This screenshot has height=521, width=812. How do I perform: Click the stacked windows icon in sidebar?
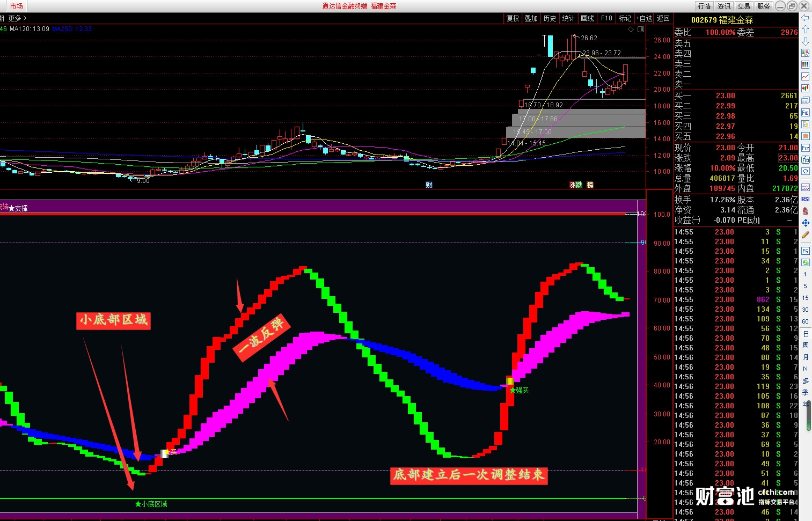coord(805,101)
